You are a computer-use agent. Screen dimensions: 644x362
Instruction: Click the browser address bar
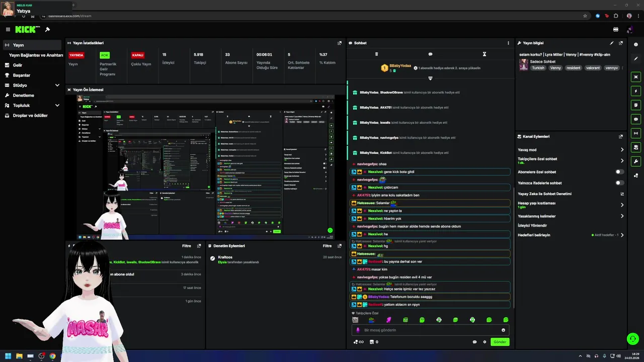click(312, 16)
